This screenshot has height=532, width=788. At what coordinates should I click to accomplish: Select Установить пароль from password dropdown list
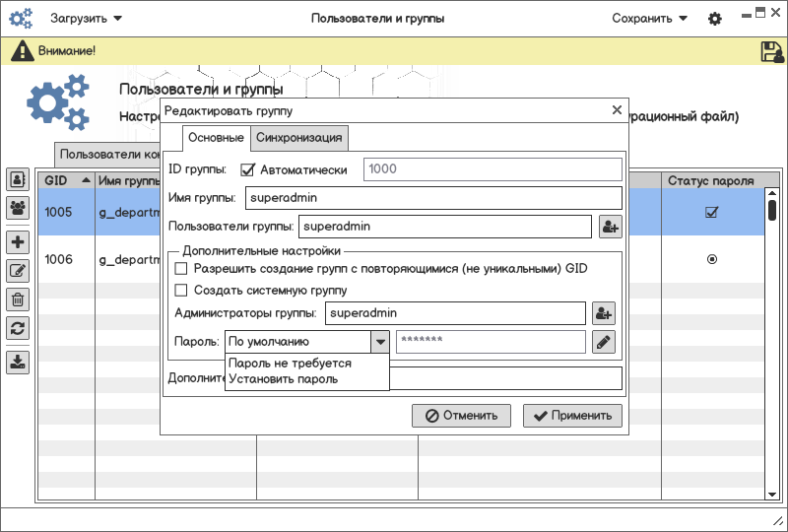pos(284,378)
